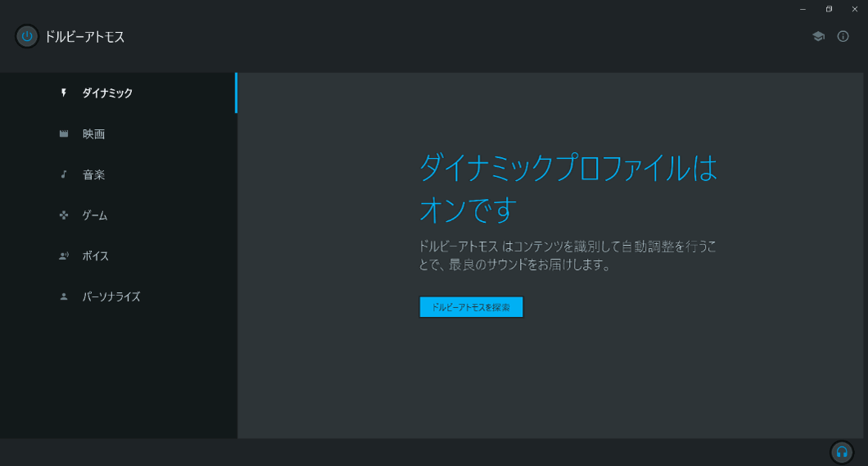Screen dimensions: 868x466
Task: Restore down the Dolby Atmos window
Action: click(x=829, y=9)
